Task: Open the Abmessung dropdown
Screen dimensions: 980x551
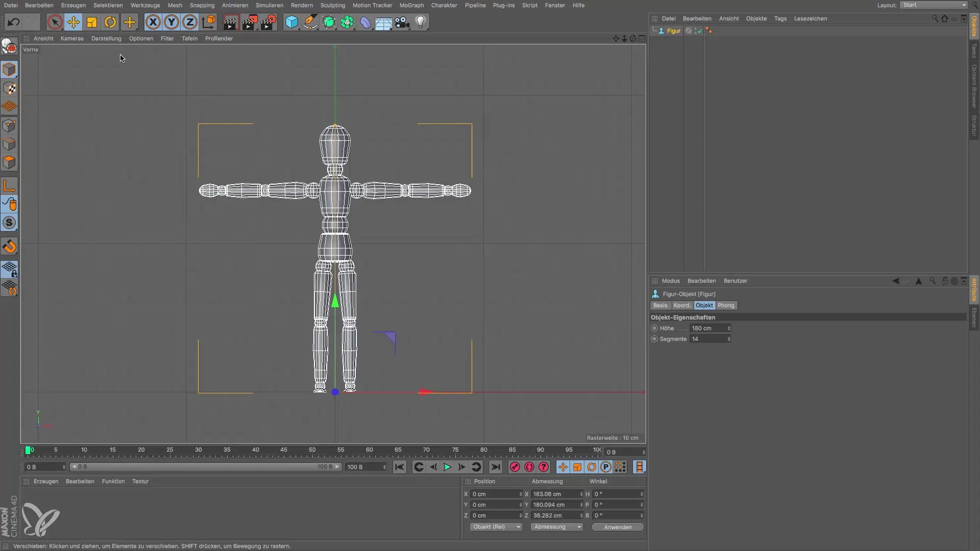Action: (556, 527)
